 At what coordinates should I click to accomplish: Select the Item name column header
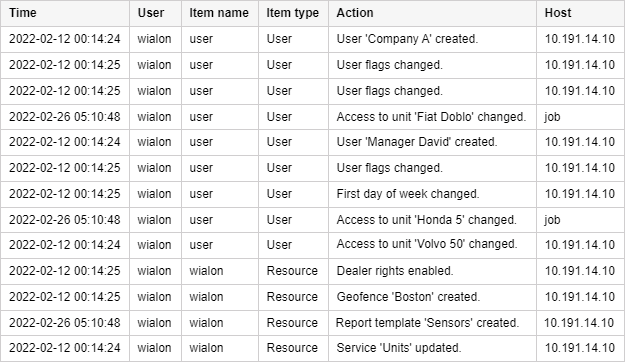tap(220, 13)
